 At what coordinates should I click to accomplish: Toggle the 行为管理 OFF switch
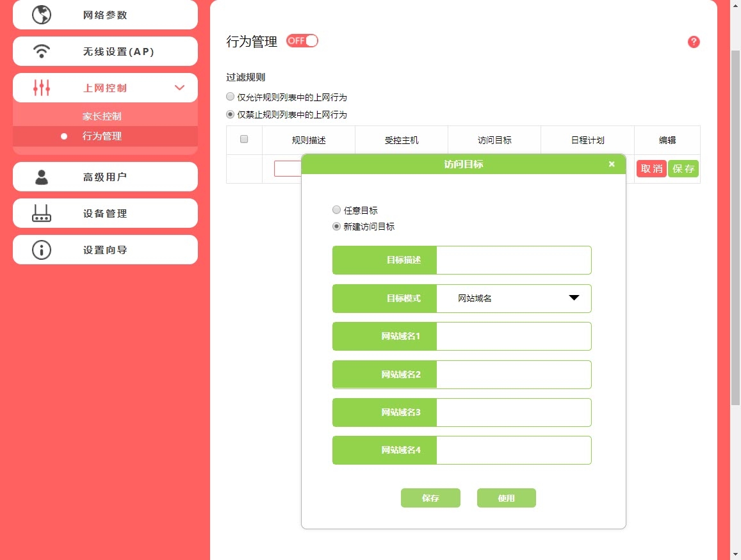(302, 40)
